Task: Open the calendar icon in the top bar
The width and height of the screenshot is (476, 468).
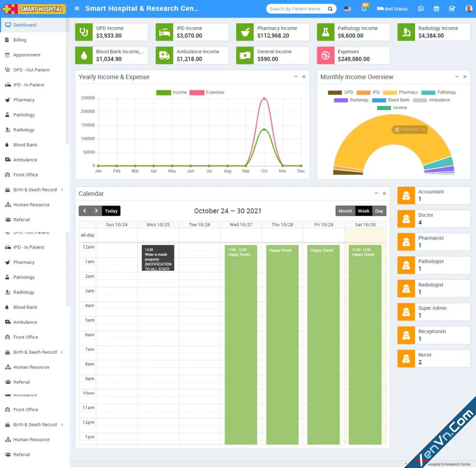Action: 436,8
